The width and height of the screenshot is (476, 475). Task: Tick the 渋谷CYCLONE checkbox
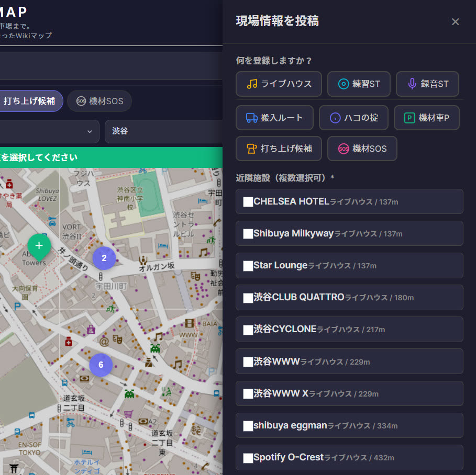[248, 330]
